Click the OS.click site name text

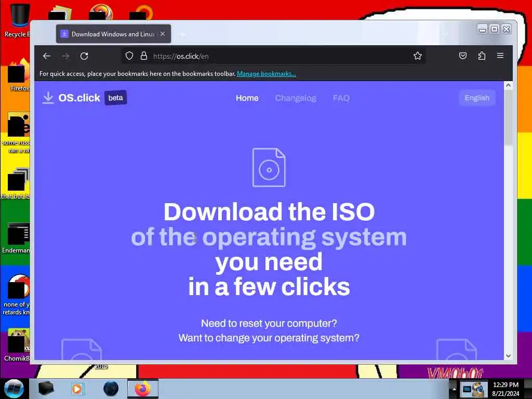(x=79, y=98)
